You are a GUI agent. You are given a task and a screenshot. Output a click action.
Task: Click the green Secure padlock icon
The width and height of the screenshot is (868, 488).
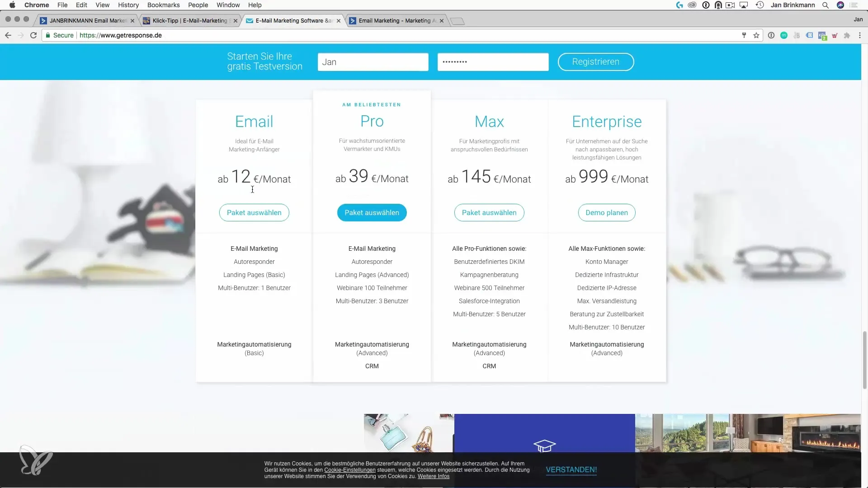(x=48, y=35)
